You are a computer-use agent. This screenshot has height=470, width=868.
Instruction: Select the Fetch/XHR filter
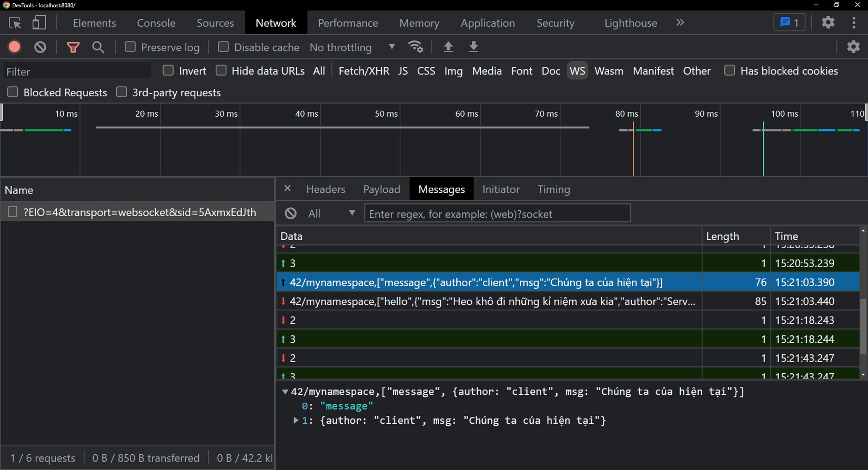(364, 71)
